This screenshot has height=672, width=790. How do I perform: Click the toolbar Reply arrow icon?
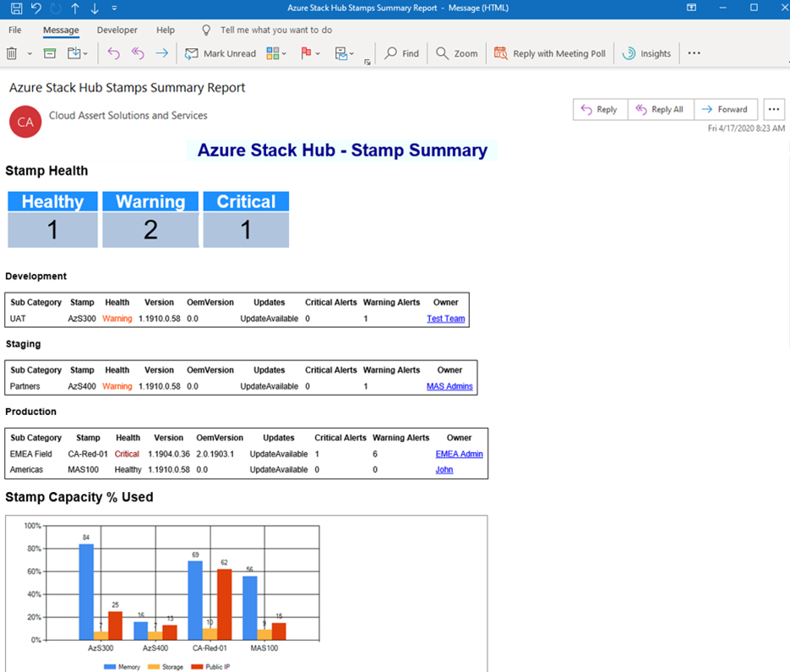[114, 53]
